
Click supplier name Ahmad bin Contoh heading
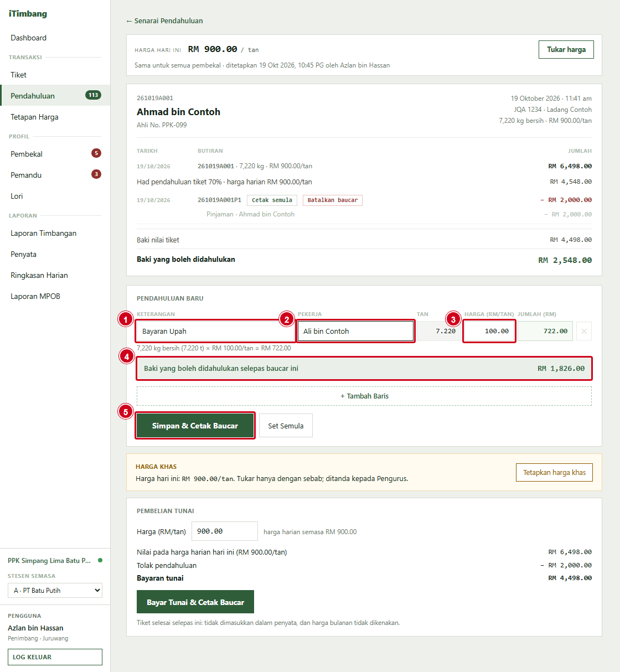pos(178,112)
